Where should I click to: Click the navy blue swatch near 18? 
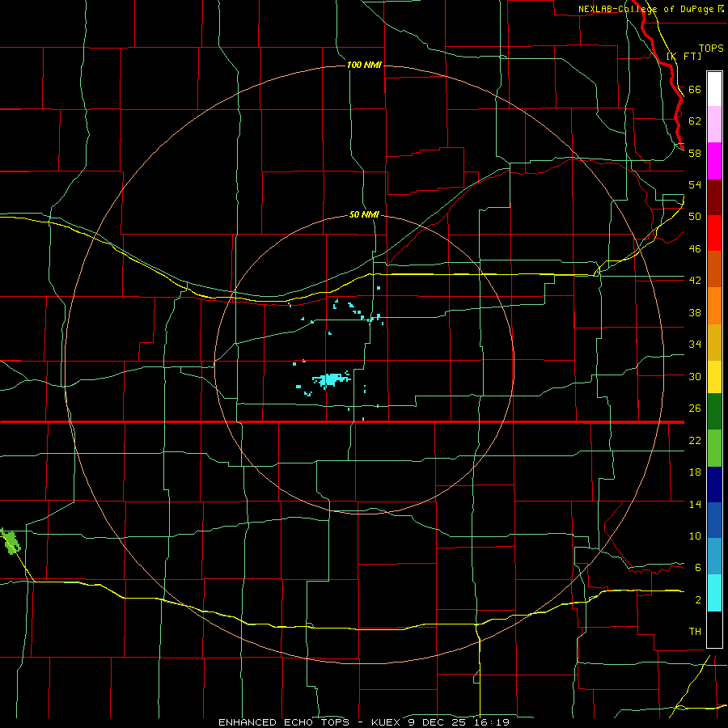point(714,485)
